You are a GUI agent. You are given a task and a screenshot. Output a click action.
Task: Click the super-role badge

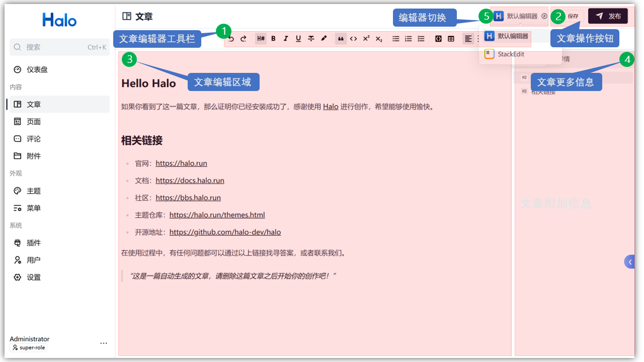(x=29, y=347)
